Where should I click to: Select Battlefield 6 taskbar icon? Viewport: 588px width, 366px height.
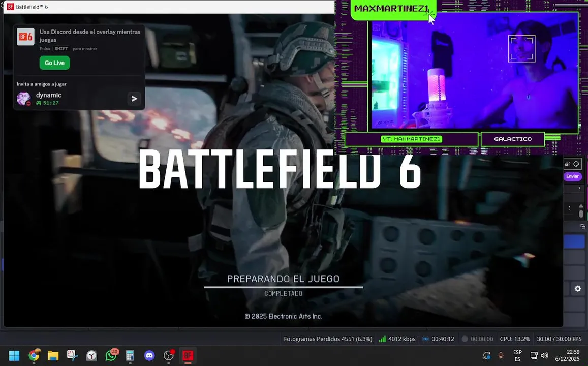pos(188,355)
